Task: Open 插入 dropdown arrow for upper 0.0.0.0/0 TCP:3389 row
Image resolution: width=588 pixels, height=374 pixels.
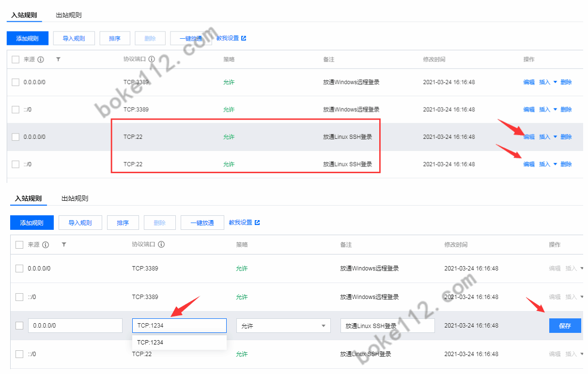Action: [x=555, y=82]
